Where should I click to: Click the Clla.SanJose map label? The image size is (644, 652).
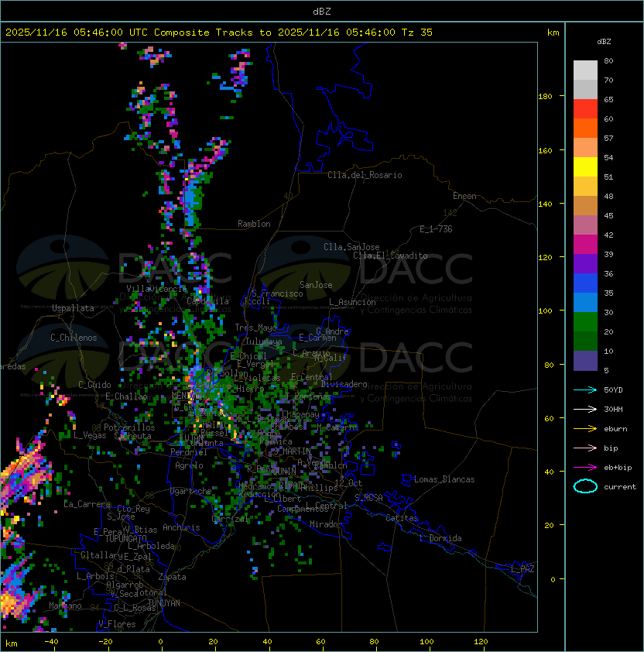351,247
